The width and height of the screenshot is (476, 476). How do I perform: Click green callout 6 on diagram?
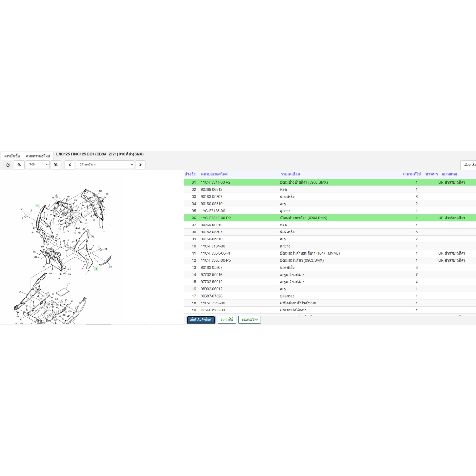(37, 205)
